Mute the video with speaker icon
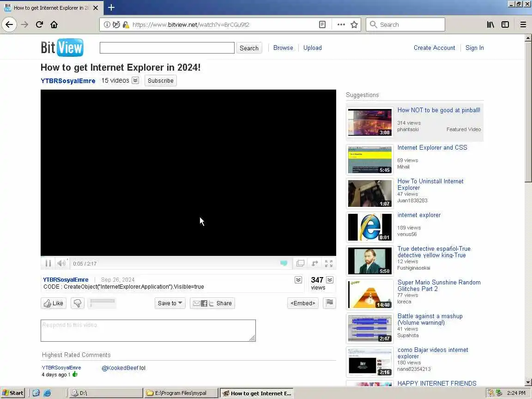The image size is (532, 399). [x=61, y=263]
